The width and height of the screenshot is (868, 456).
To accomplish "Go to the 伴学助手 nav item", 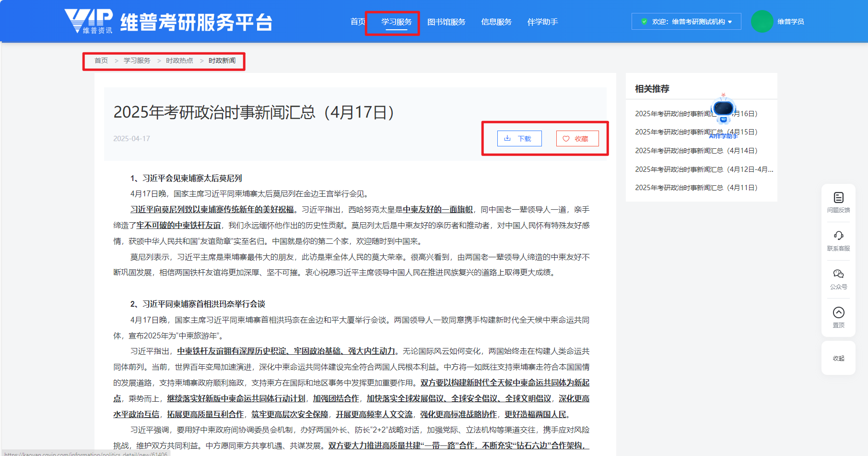I will click(x=542, y=22).
